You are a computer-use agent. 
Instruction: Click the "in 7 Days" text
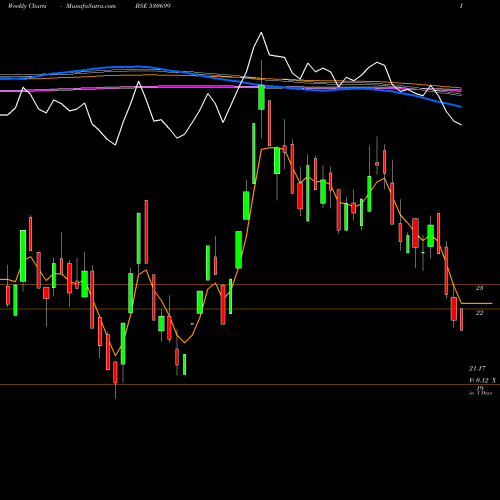(480, 393)
